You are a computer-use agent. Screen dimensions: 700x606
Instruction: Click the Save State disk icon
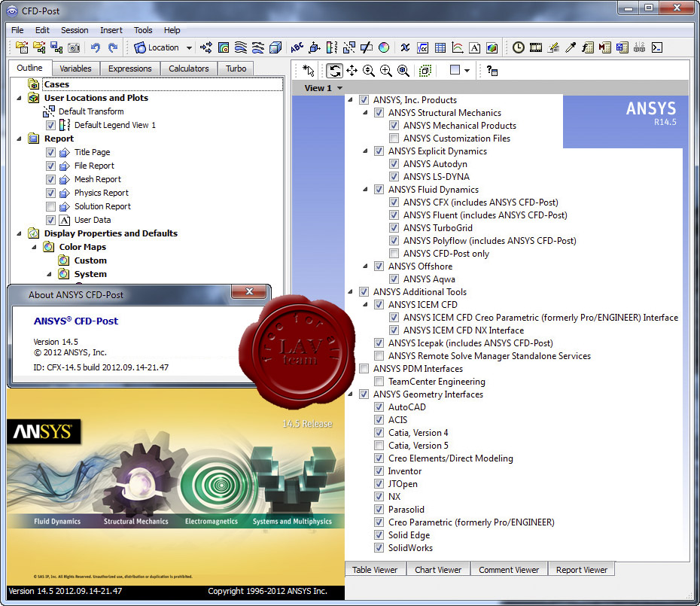pos(56,47)
